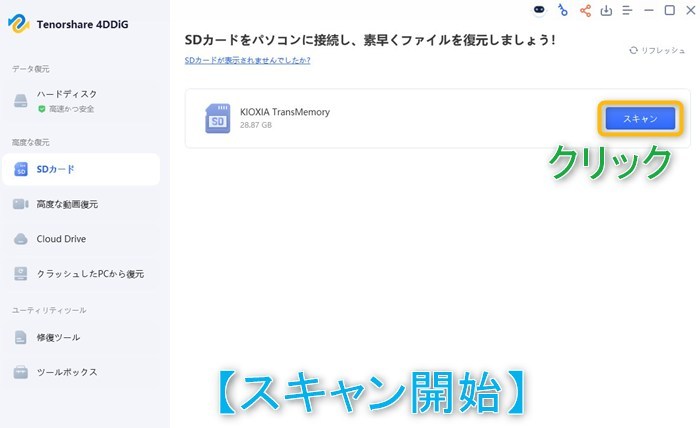Open ツールボックス in the sidebar
The height and width of the screenshot is (428, 700).
pos(81,372)
